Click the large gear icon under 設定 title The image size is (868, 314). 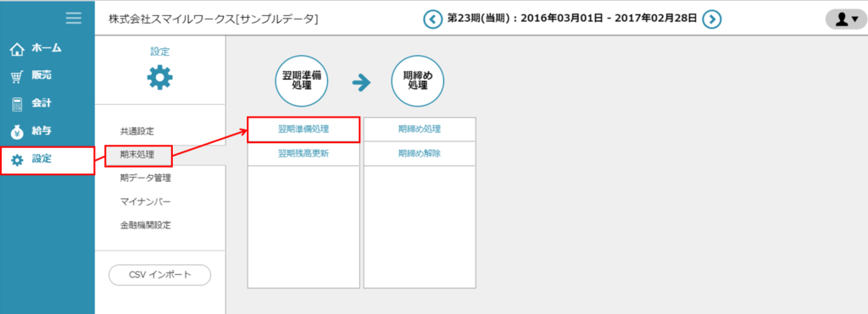pos(159,78)
